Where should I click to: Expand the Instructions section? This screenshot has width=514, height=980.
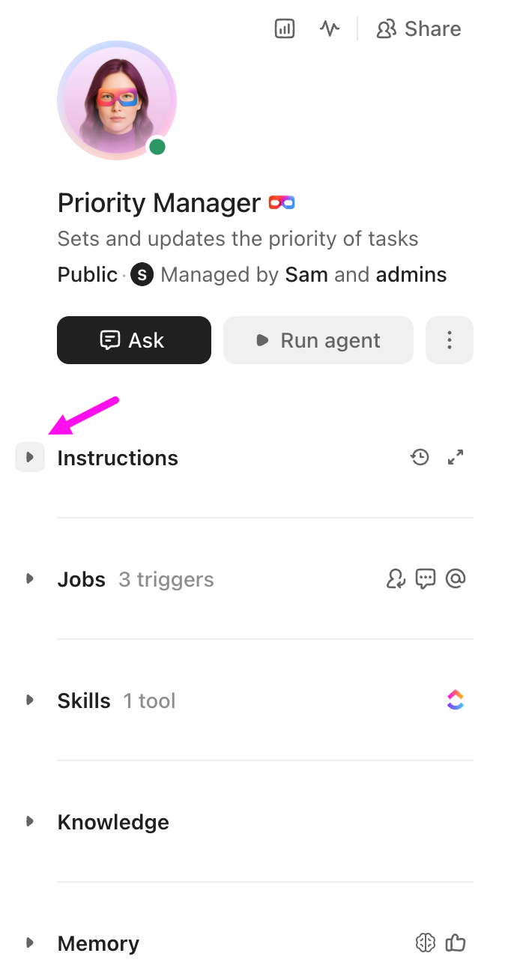(x=30, y=457)
